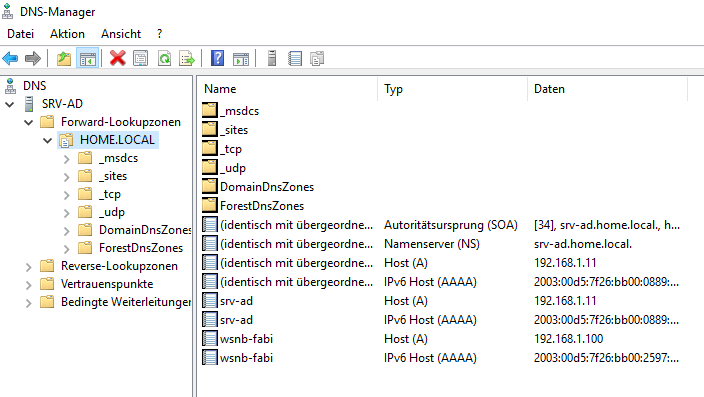The height and width of the screenshot is (397, 704).
Task: Select ForestDnsZones in the tree pane
Action: pyautogui.click(x=141, y=248)
